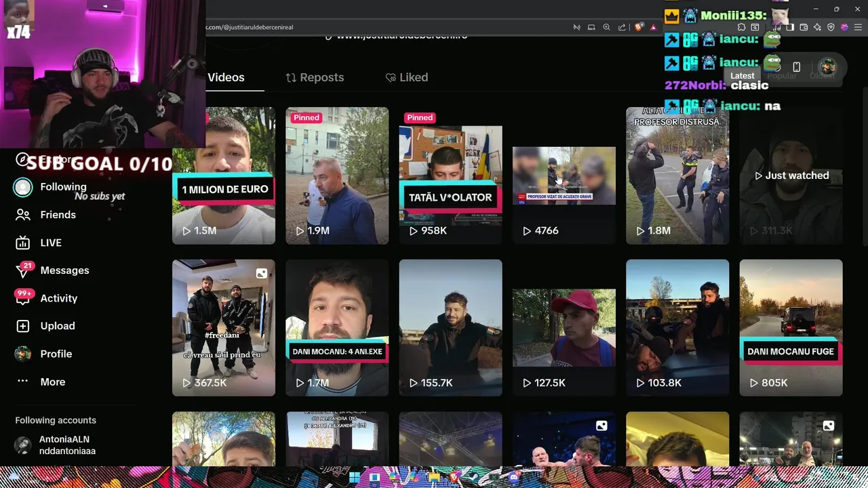Open pinned video with 1.9M views

coord(337,176)
